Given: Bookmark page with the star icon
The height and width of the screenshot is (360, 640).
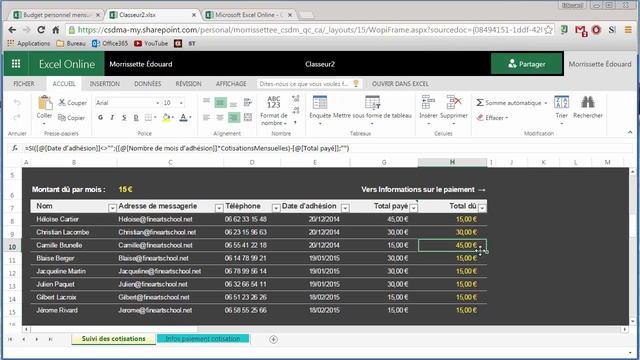Looking at the screenshot, I should pos(548,30).
